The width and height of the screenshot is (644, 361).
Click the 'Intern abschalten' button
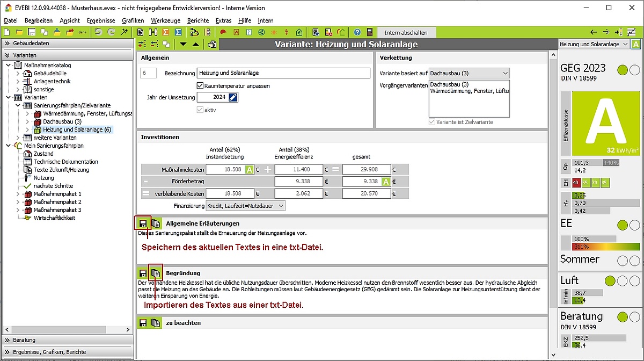[406, 32]
